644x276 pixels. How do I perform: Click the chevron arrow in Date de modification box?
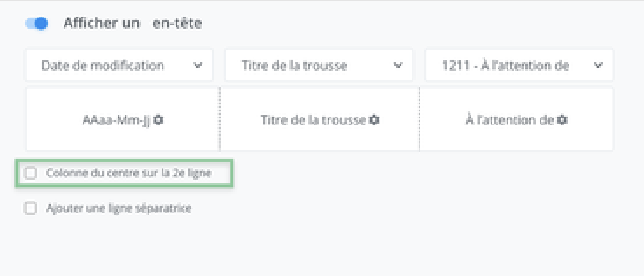click(198, 65)
